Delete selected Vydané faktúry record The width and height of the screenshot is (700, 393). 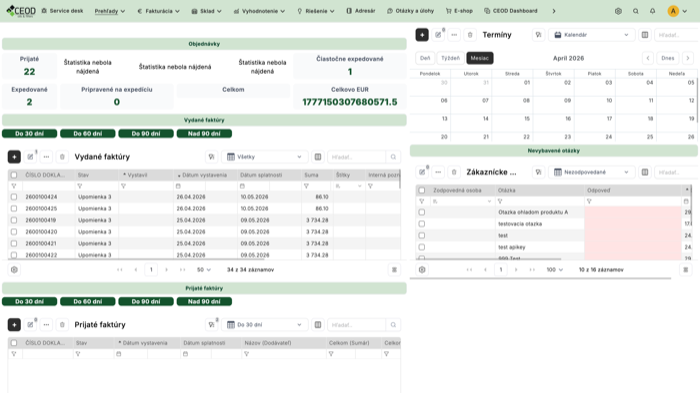(x=62, y=157)
